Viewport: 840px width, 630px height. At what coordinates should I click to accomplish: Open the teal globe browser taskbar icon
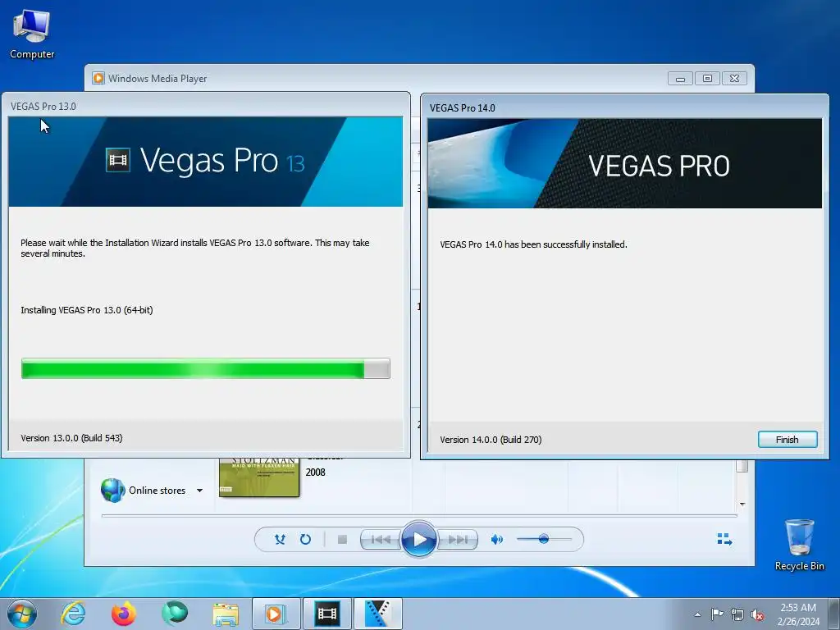coord(175,614)
